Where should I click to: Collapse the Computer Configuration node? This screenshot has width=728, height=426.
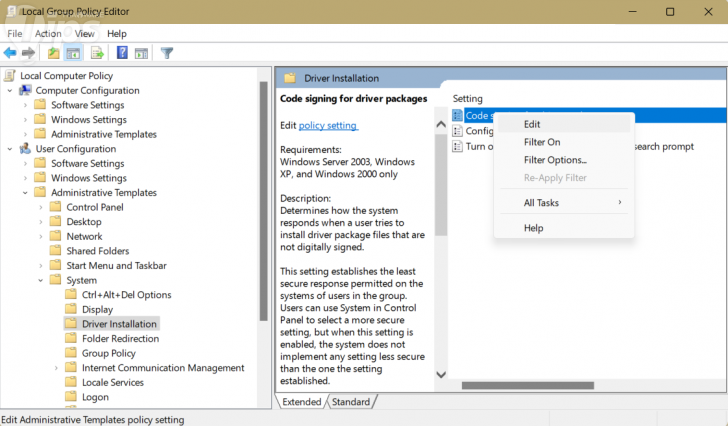10,90
